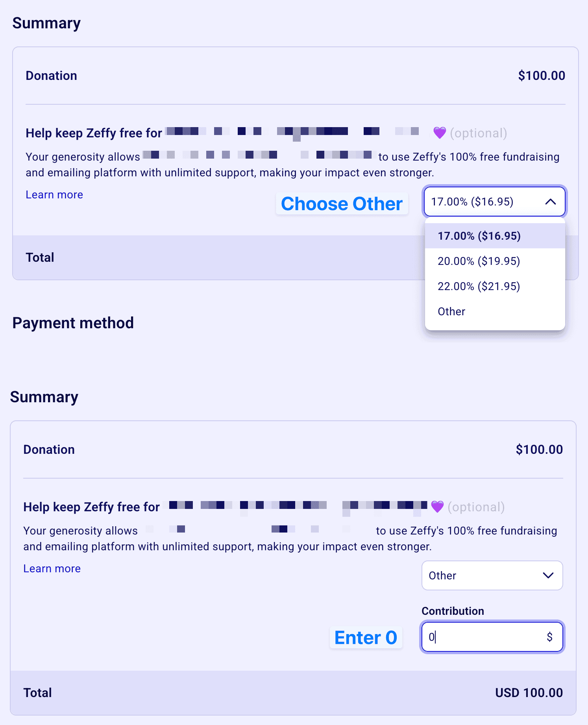The image size is (588, 725).
Task: Click the USD 100.00 total amount
Action: pyautogui.click(x=529, y=693)
